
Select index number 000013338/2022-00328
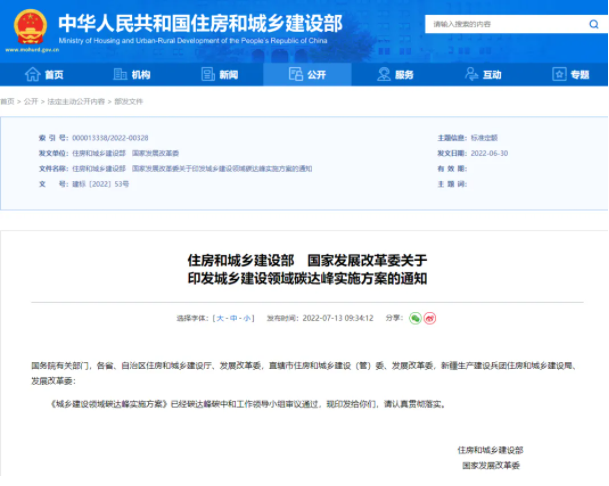(x=110, y=138)
